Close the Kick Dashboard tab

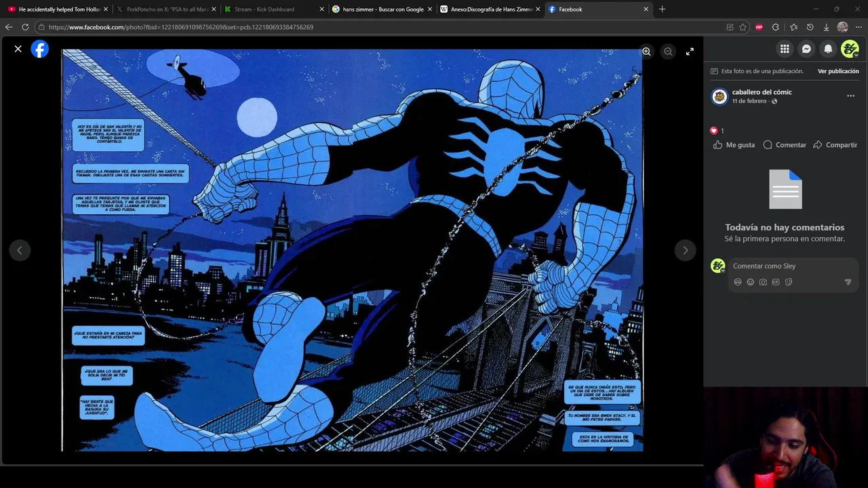pyautogui.click(x=321, y=9)
